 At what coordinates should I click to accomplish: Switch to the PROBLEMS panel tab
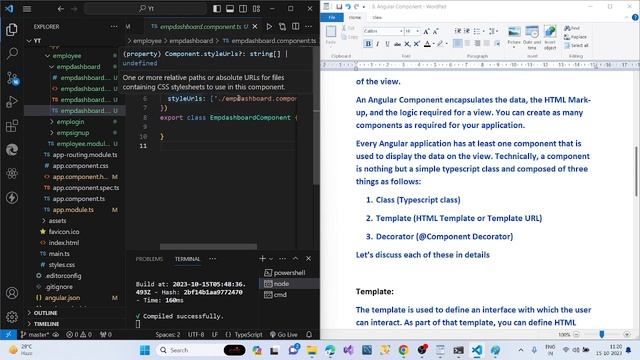click(149, 259)
